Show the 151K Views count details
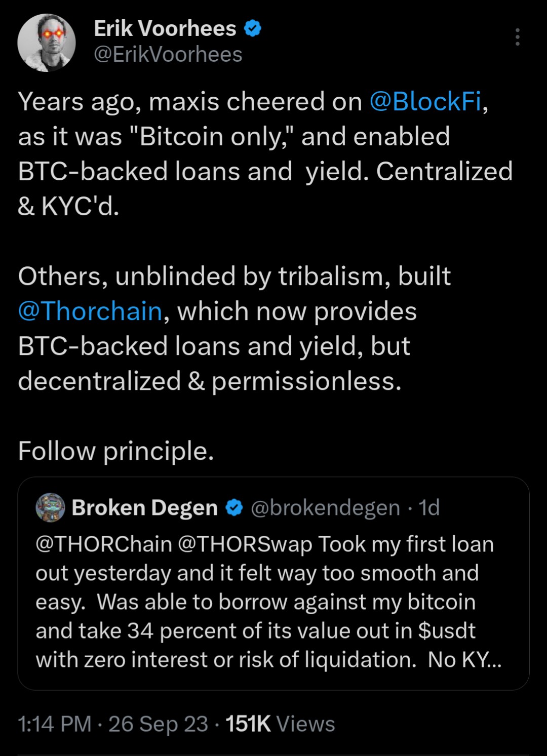547x756 pixels. 280,724
